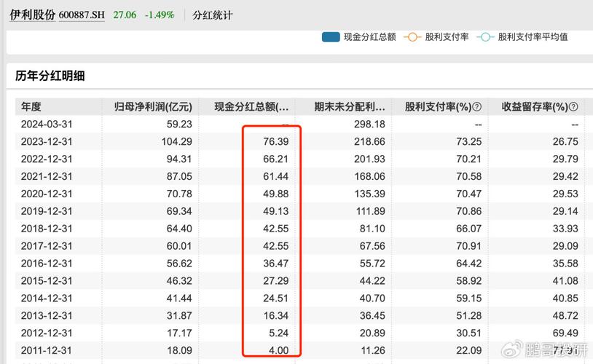Click the stock price 27.06

(123, 15)
